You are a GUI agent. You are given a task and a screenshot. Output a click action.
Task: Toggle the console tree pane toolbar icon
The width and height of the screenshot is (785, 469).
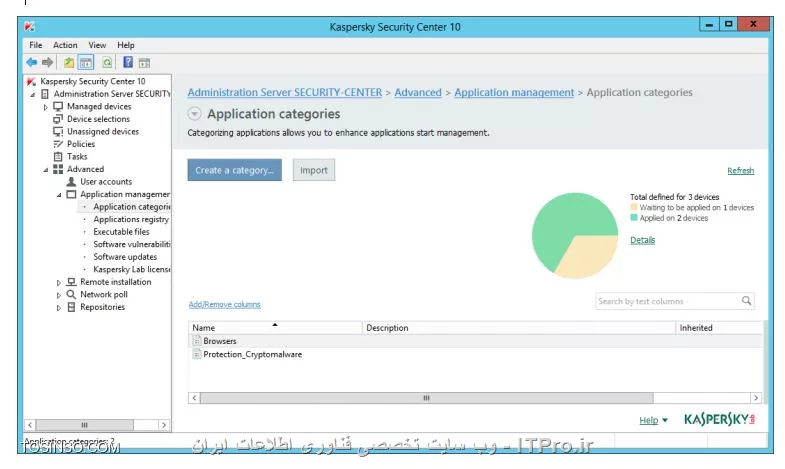86,63
